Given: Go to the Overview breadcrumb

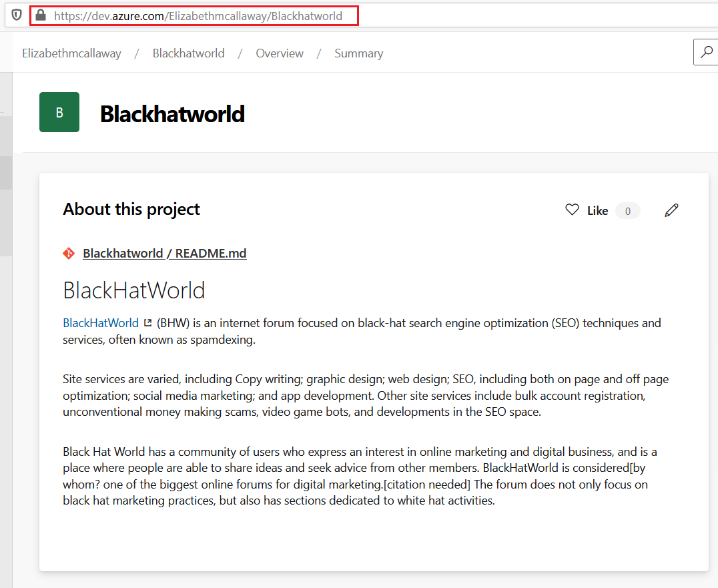Looking at the screenshot, I should pos(280,53).
